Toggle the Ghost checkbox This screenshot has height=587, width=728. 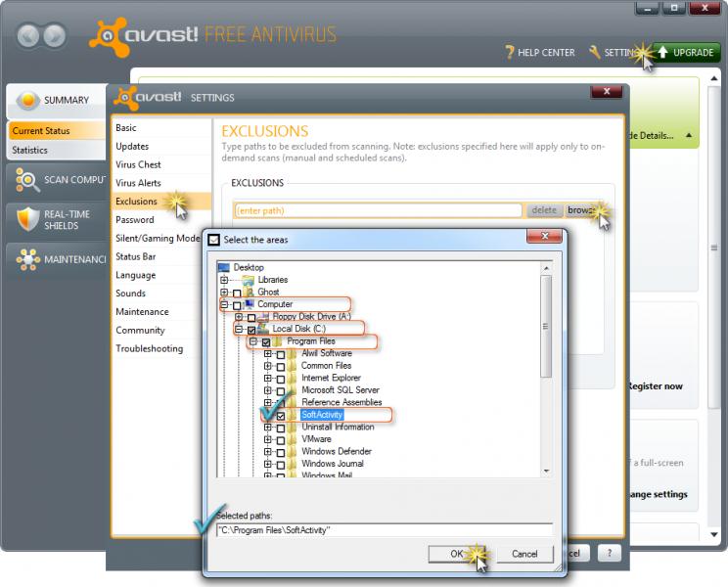[x=237, y=293]
